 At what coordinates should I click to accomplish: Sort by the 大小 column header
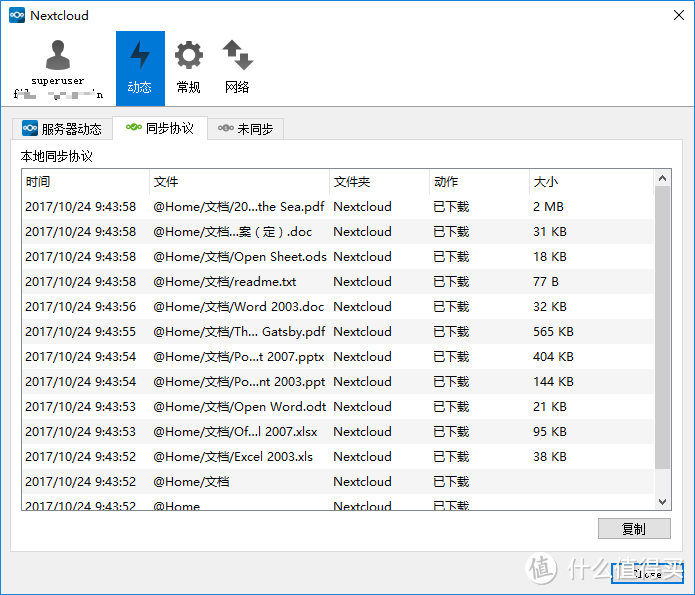[591, 182]
